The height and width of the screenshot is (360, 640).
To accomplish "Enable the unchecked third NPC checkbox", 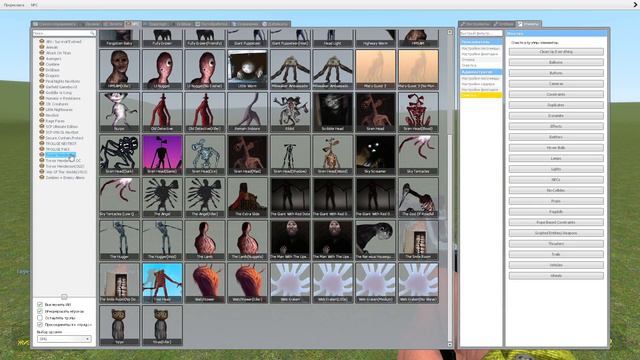I will (40, 318).
